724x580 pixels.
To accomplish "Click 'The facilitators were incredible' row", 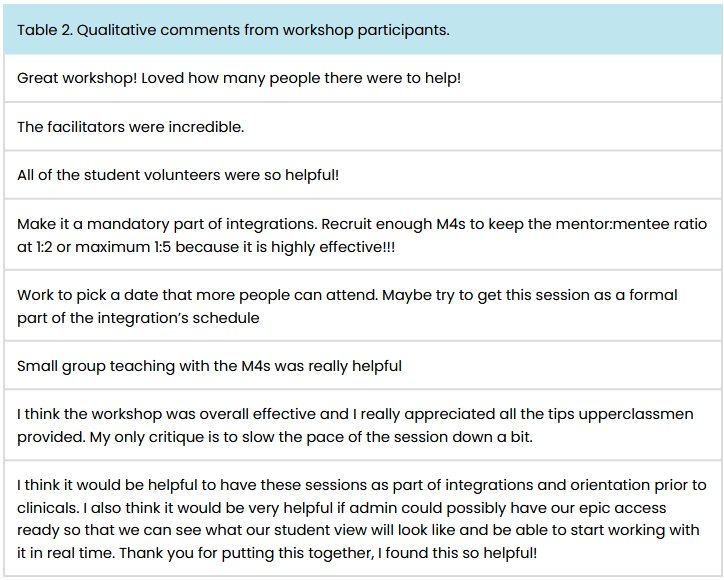I will click(363, 127).
